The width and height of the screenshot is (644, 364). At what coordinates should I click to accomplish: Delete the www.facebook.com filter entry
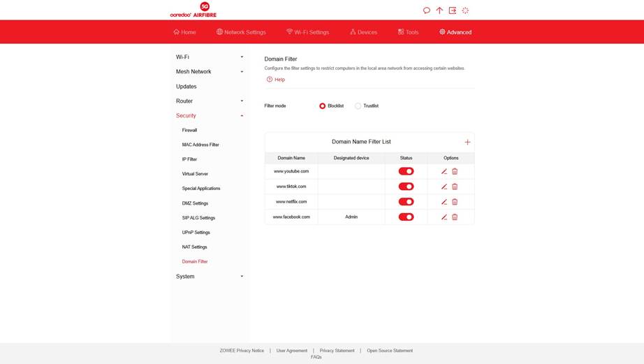pyautogui.click(x=455, y=217)
